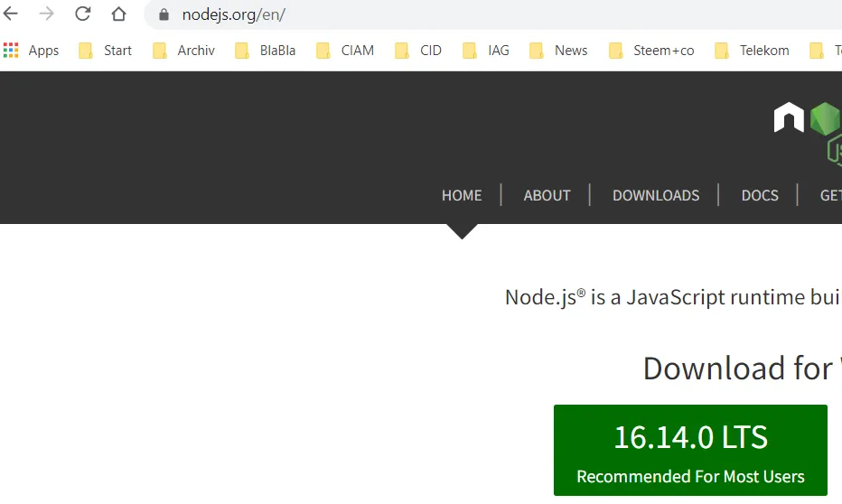Show the IAG bookmarks folder
The image size is (842, 504).
pyautogui.click(x=485, y=51)
